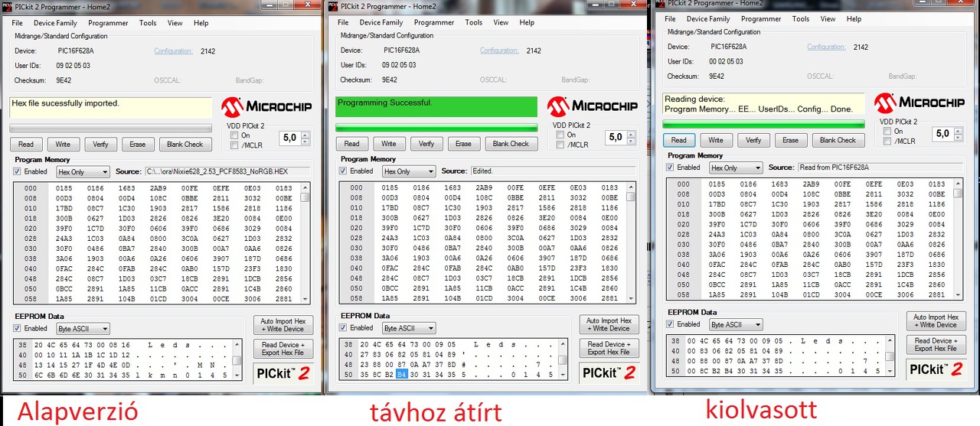980x426 pixels.
Task: Click Verify button in Programming Successful window
Action: [426, 143]
